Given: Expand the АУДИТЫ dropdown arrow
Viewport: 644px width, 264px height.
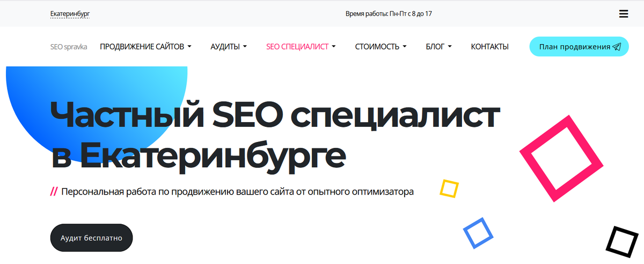Looking at the screenshot, I should 245,47.
